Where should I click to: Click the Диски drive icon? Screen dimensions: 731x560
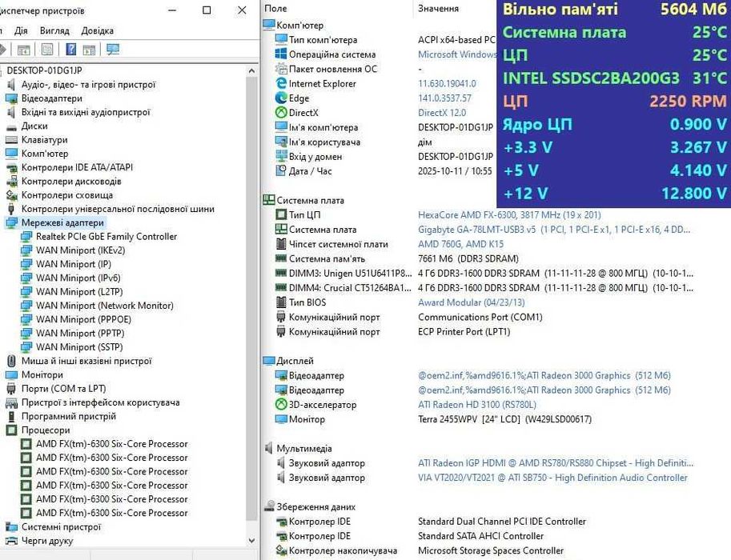click(11, 126)
